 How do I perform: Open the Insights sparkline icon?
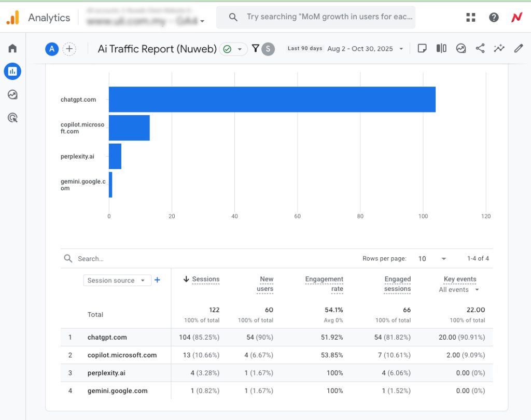499,49
